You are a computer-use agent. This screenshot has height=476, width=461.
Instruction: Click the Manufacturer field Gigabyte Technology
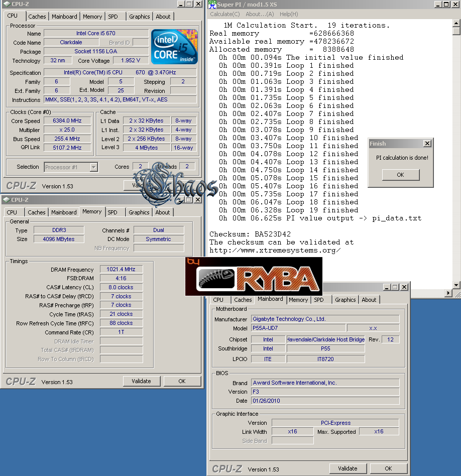[x=325, y=319]
